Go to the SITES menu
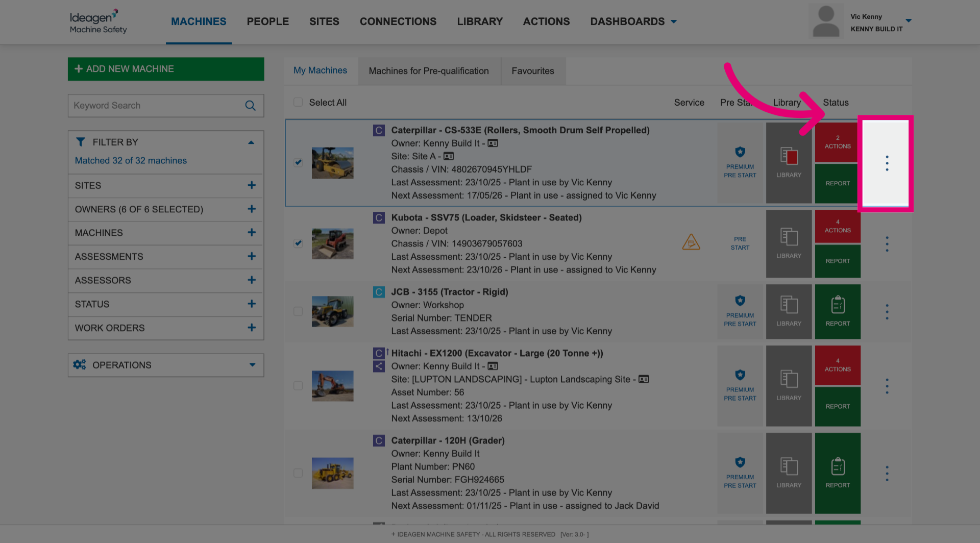 point(324,21)
